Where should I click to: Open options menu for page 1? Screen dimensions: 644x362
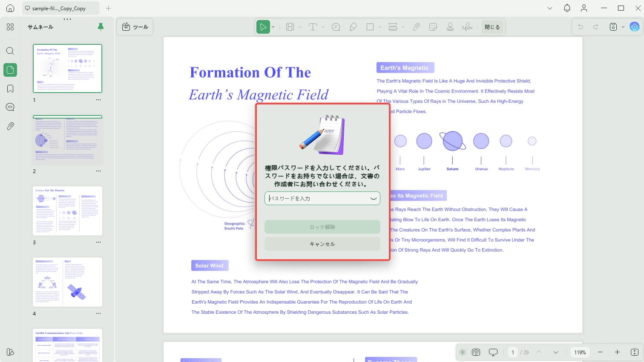point(98,100)
